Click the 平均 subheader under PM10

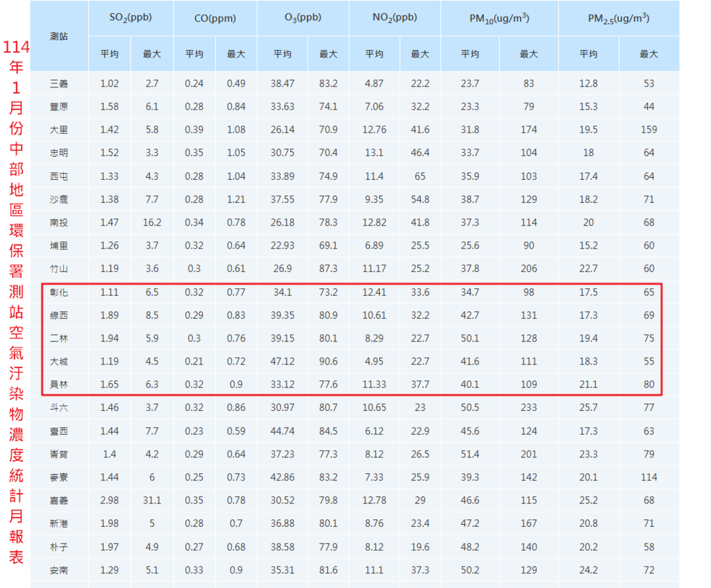tap(470, 54)
